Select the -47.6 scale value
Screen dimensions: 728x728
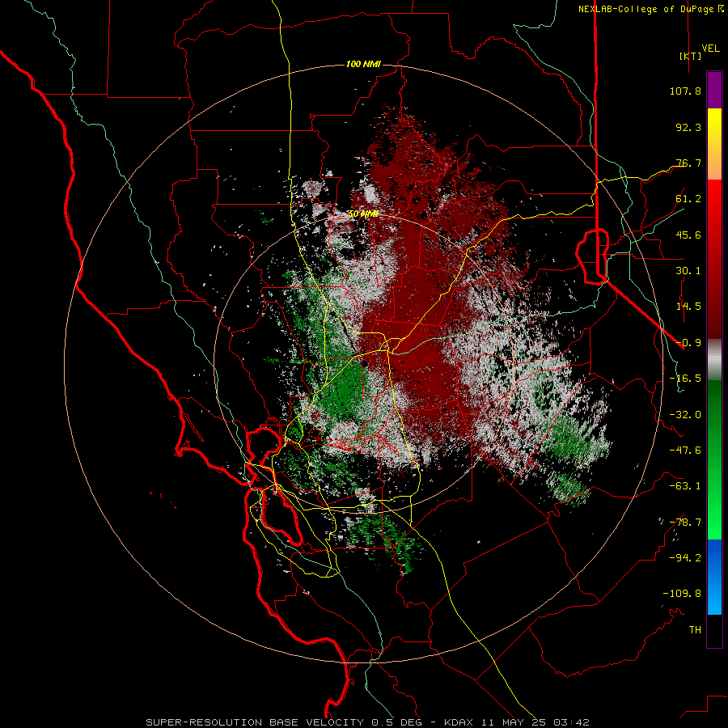[685, 451]
